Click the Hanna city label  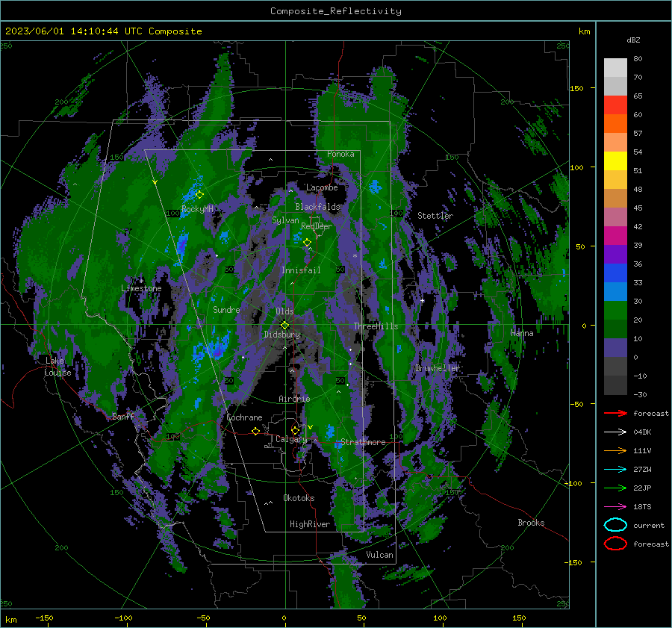(x=522, y=333)
